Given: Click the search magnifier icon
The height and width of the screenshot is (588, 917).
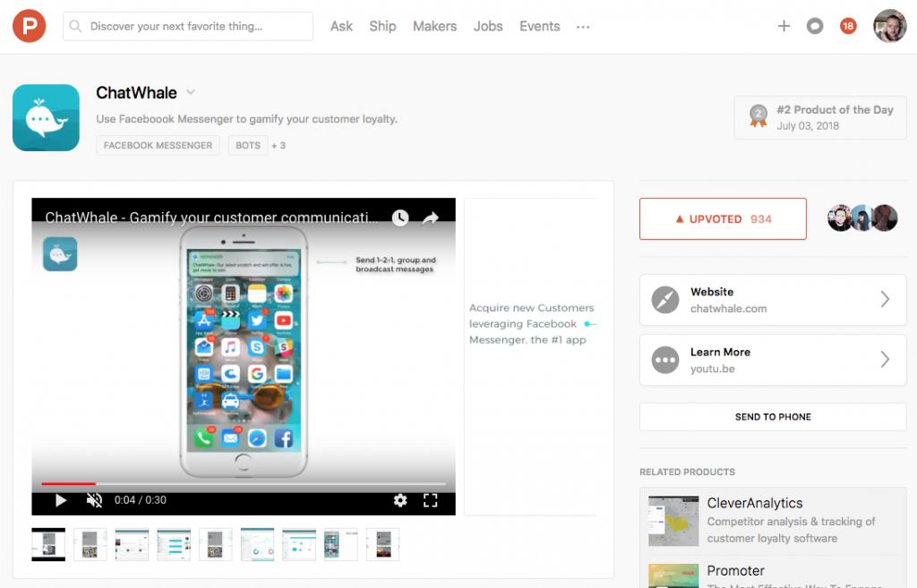Looking at the screenshot, I should coord(75,26).
